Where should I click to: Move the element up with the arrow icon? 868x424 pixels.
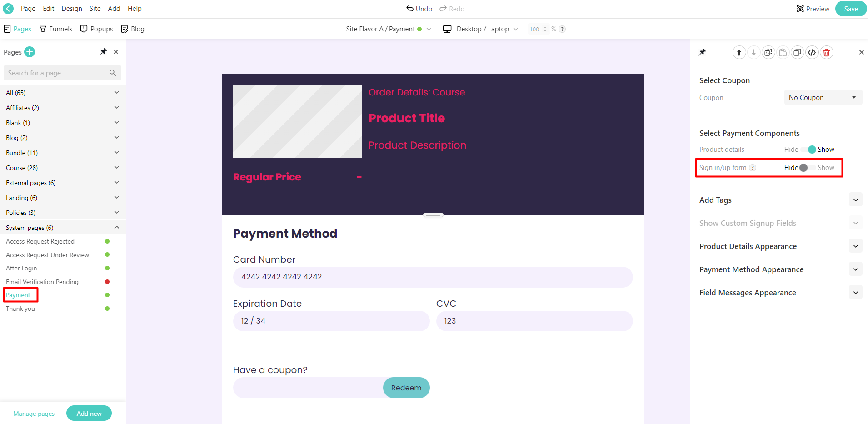[x=739, y=52]
